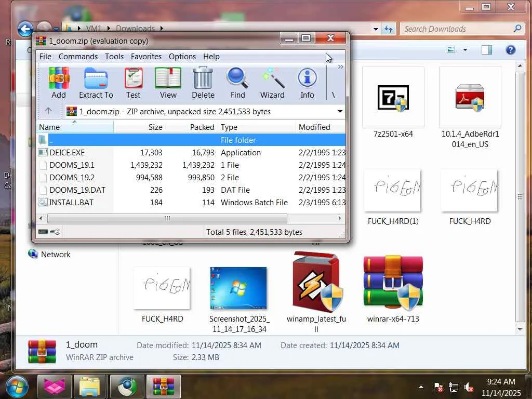Change the Explorer view icon
The width and height of the screenshot is (532, 399).
click(x=451, y=50)
